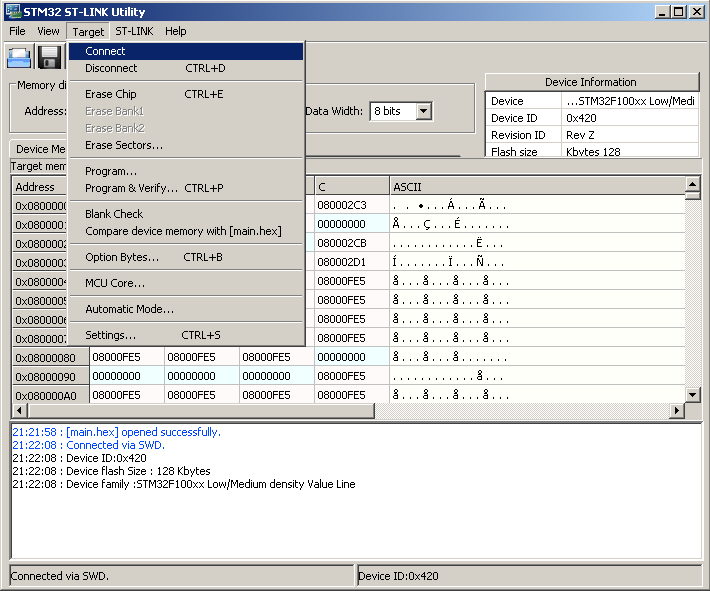Click vertical scrollbar down arrow of memory grid
The height and width of the screenshot is (591, 710).
coord(692,396)
